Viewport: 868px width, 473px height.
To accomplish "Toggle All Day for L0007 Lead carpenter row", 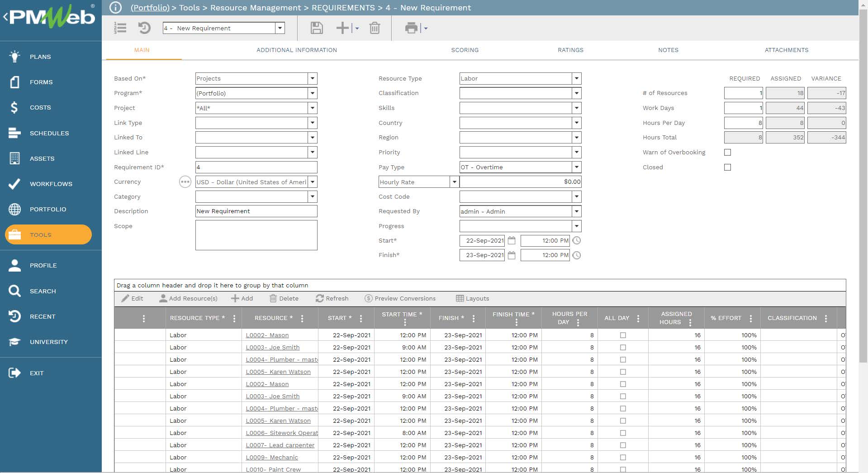I will point(623,445).
